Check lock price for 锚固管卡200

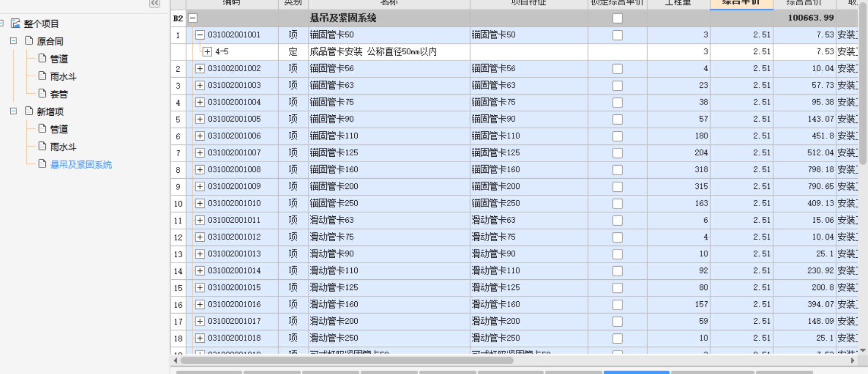click(x=618, y=187)
